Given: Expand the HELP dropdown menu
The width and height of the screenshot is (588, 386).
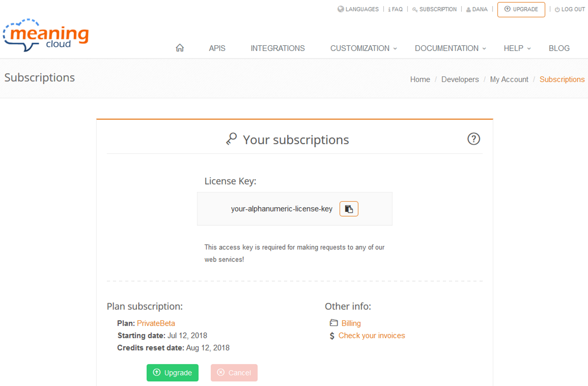Looking at the screenshot, I should [x=517, y=48].
